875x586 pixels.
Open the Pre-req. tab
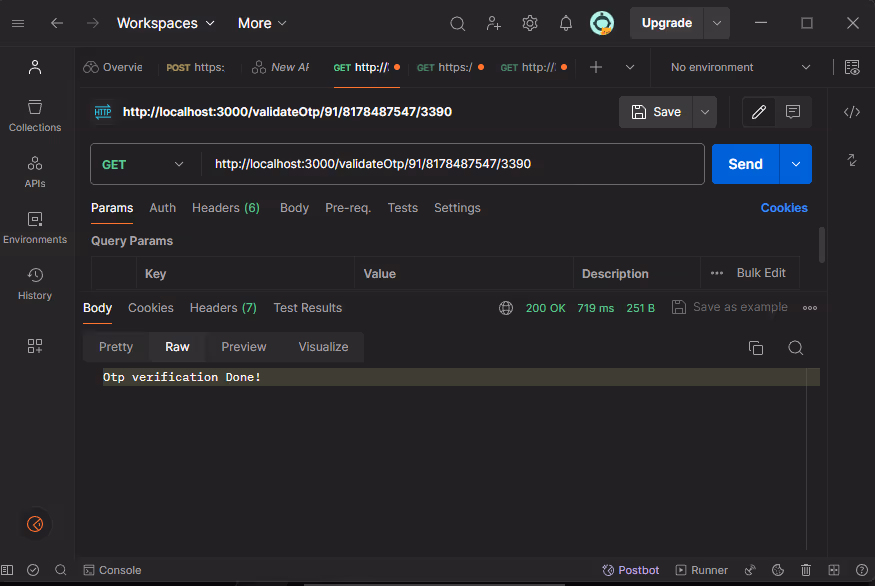click(348, 208)
